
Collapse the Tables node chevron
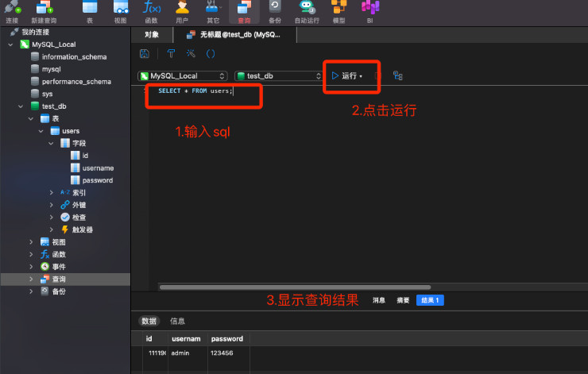pos(31,119)
